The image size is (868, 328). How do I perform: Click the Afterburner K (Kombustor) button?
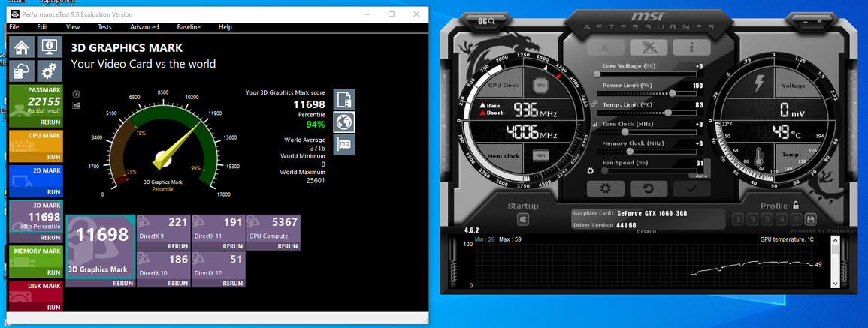(x=606, y=47)
